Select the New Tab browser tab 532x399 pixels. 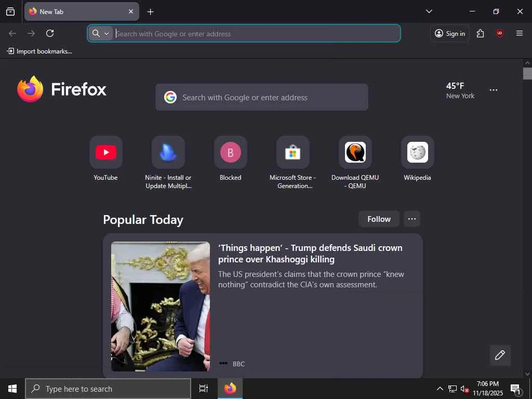[x=82, y=11]
